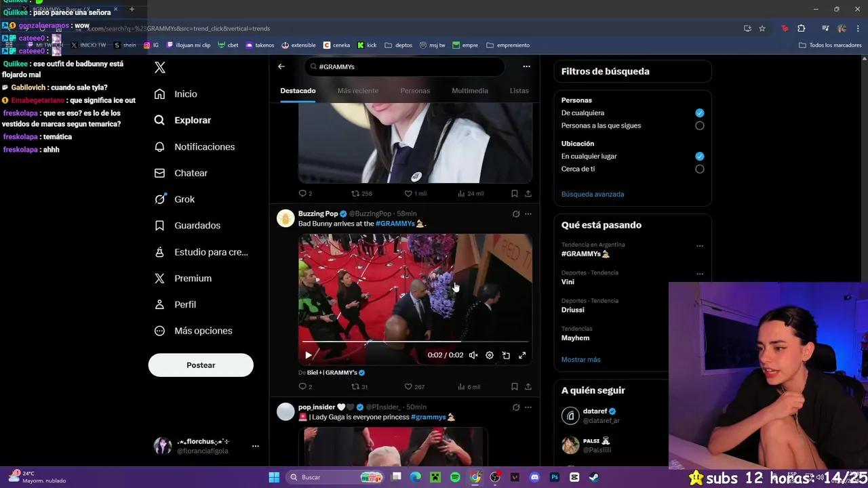Bookmark the top post with 24 mil views
The width and height of the screenshot is (868, 488).
pyautogui.click(x=515, y=194)
